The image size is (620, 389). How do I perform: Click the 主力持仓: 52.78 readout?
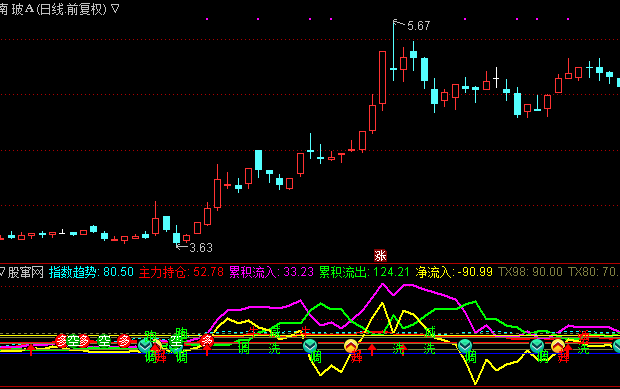181,272
